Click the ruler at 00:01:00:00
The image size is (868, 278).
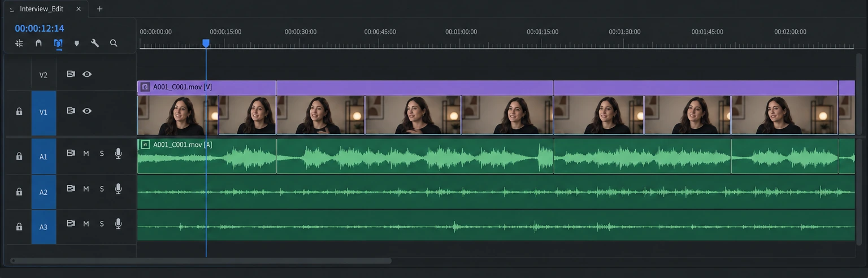point(461,32)
